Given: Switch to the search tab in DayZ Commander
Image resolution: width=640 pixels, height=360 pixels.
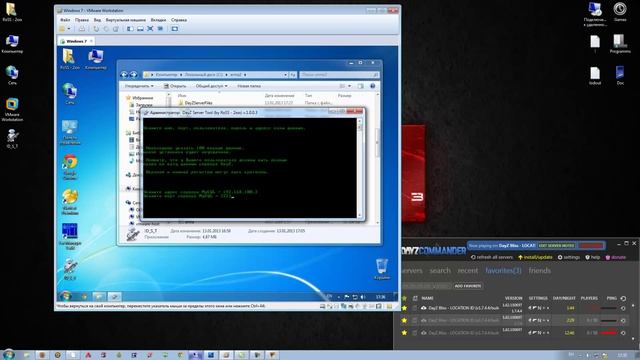Looking at the screenshot, I should click(x=440, y=271).
